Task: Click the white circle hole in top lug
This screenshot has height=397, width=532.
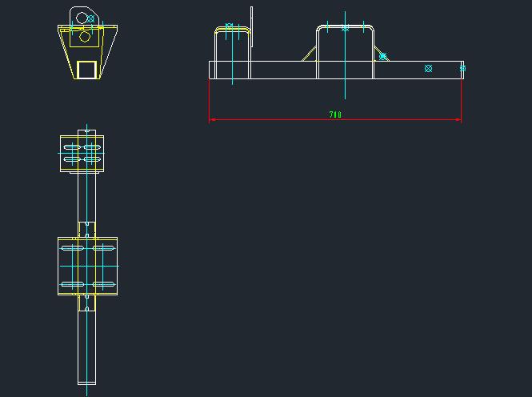Action: point(80,17)
